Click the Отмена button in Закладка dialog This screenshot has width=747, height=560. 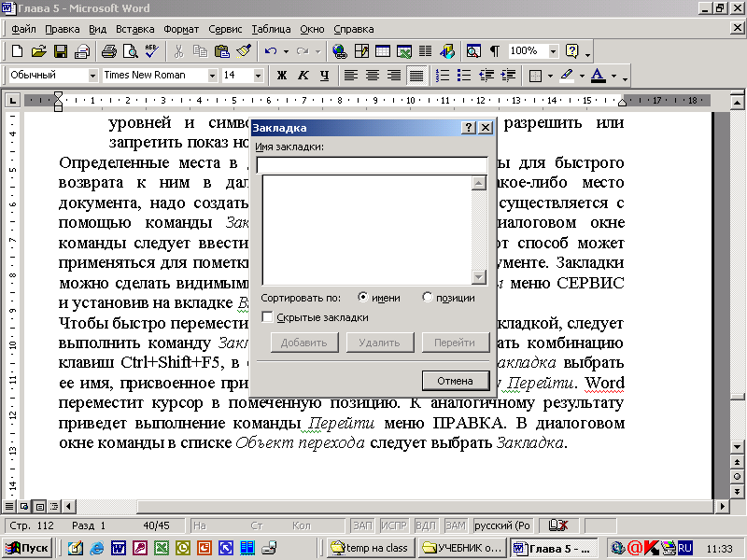coord(456,381)
